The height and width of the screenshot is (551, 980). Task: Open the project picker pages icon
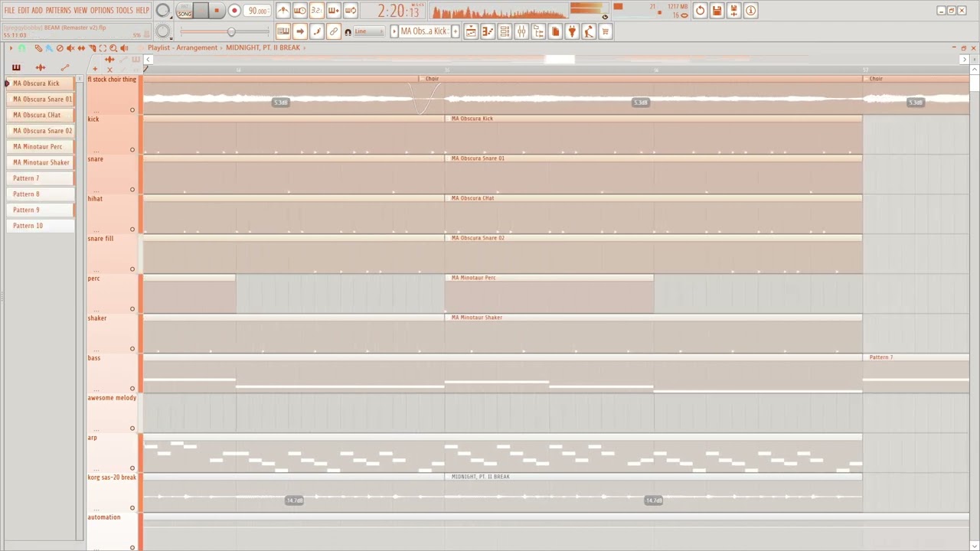tap(555, 31)
